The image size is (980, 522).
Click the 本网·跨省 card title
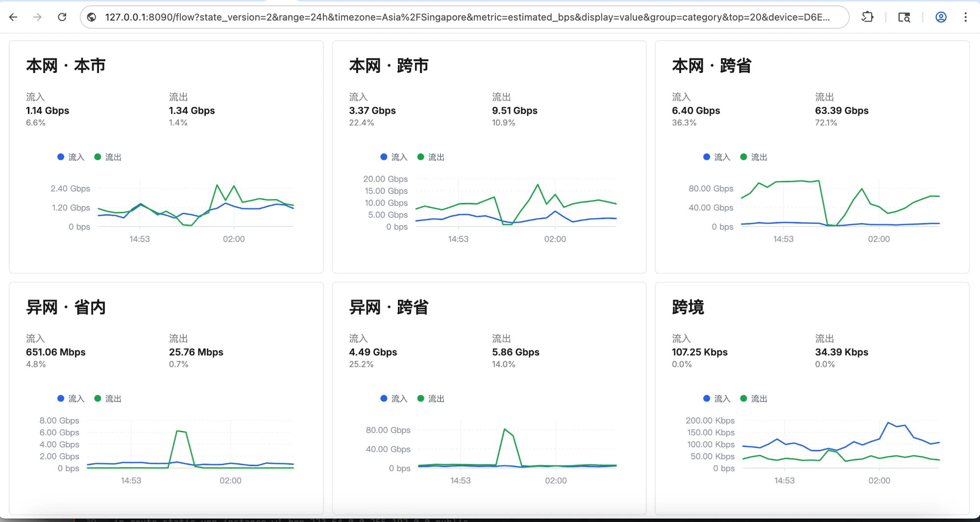tap(711, 66)
